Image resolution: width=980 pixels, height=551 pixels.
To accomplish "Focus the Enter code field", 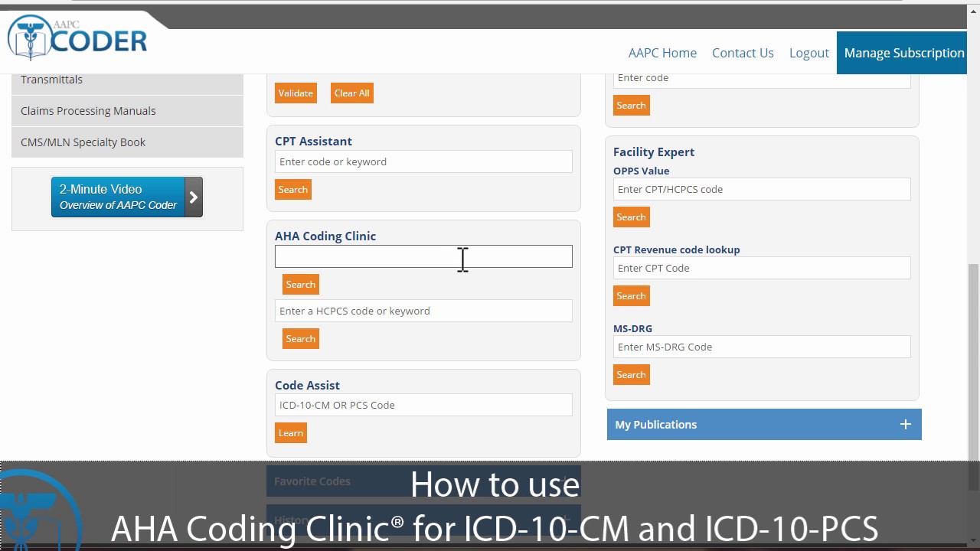I will 762,79.
